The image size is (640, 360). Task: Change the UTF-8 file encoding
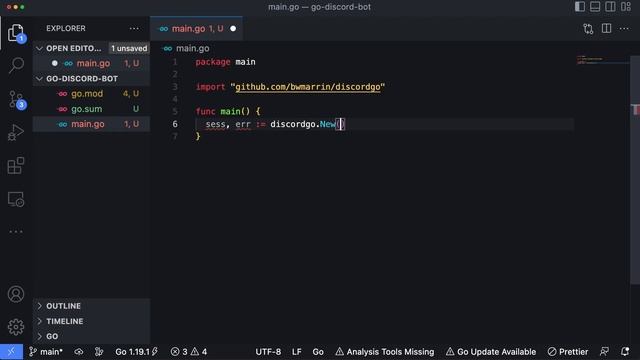[x=268, y=352]
